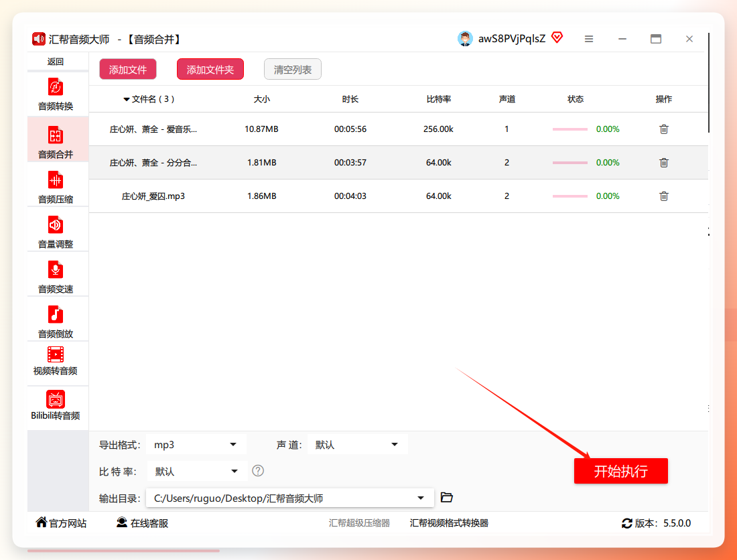Image resolution: width=737 pixels, height=560 pixels.
Task: Click the 开始执行 start button
Action: pyautogui.click(x=620, y=471)
